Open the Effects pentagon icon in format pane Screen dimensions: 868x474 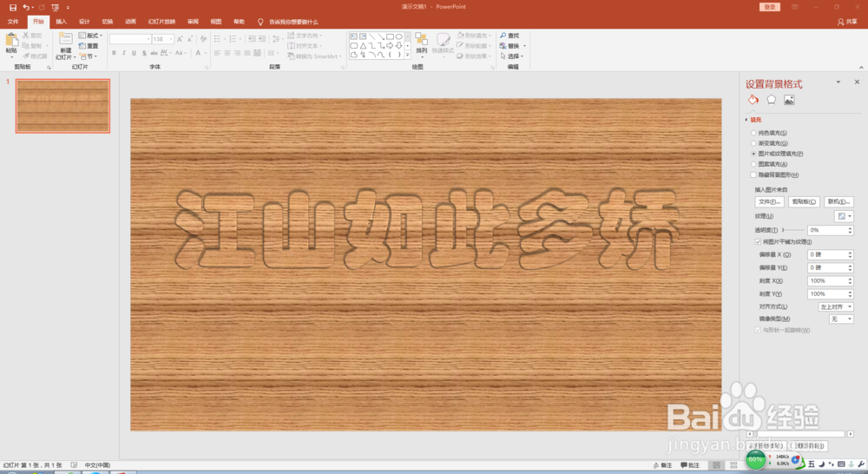(771, 100)
